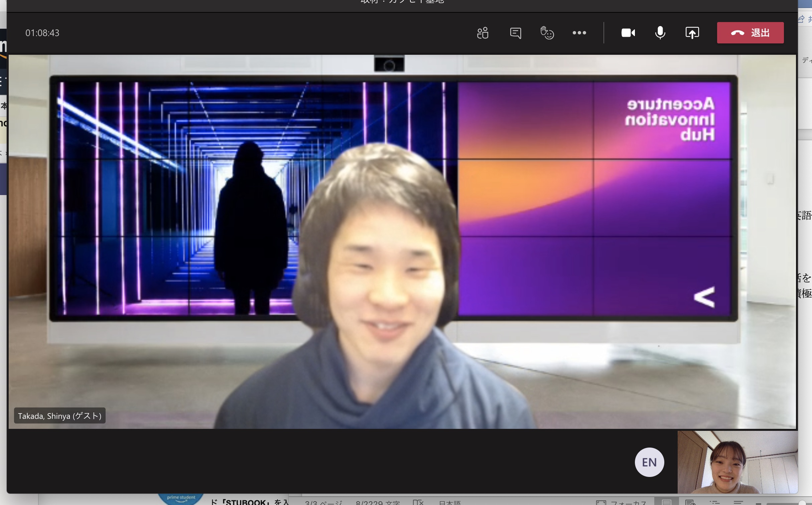The width and height of the screenshot is (812, 505).
Task: Enable フォーカス mode in Word status bar
Action: (622, 502)
